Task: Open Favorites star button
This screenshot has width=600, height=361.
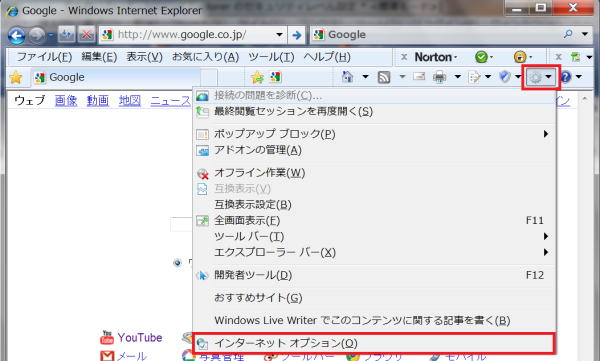Action: pos(16,77)
